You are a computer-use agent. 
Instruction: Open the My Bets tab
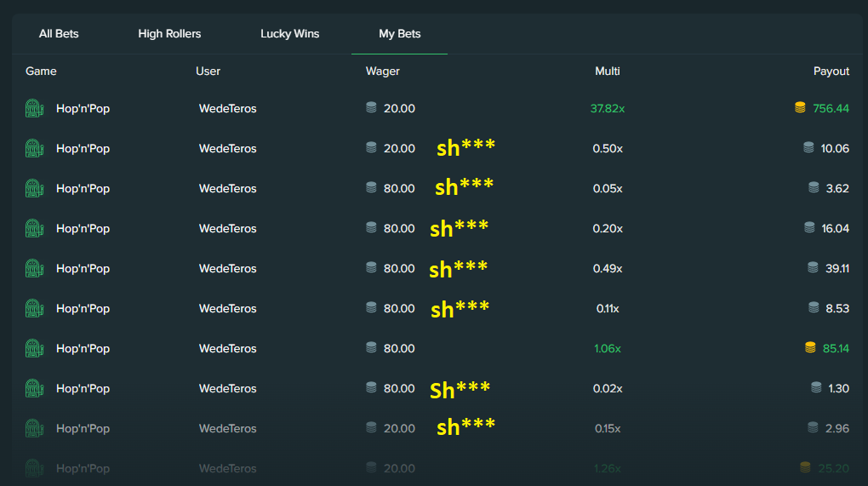(x=400, y=34)
